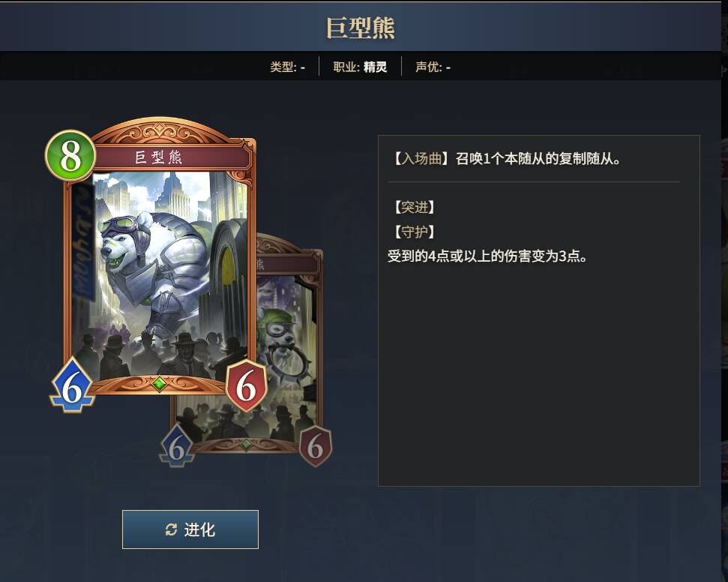Click the green gem on evolved card bottom
The width and height of the screenshot is (728, 582).
tap(246, 445)
